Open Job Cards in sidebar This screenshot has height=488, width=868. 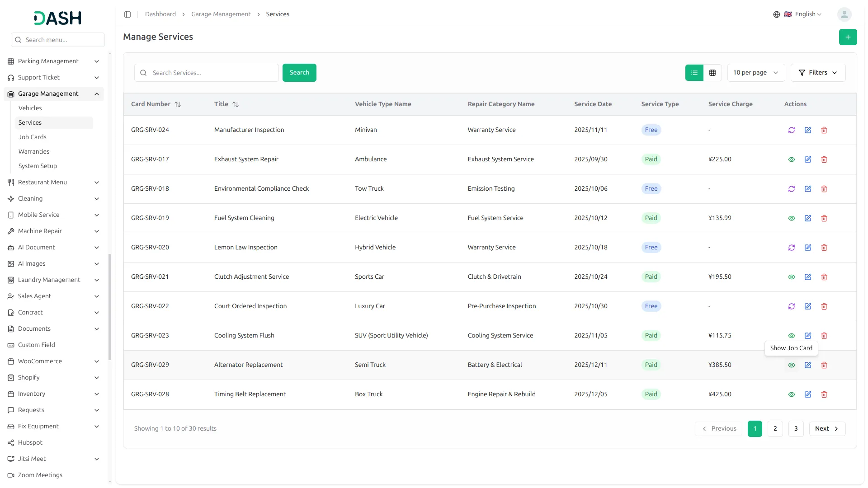tap(33, 137)
